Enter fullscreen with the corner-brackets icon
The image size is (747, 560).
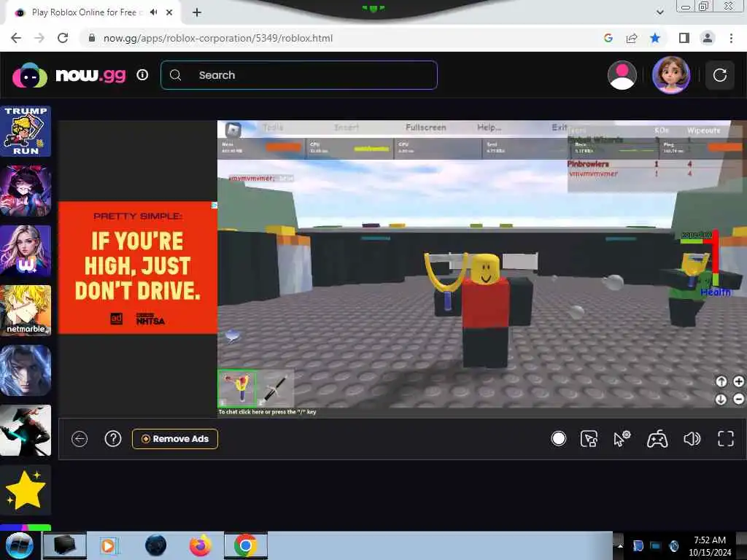pos(726,438)
